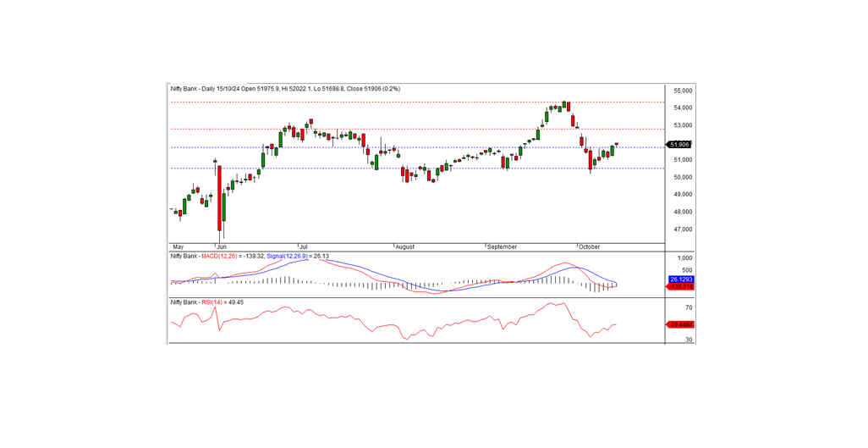Click the black 51,906 last price tag

[679, 145]
